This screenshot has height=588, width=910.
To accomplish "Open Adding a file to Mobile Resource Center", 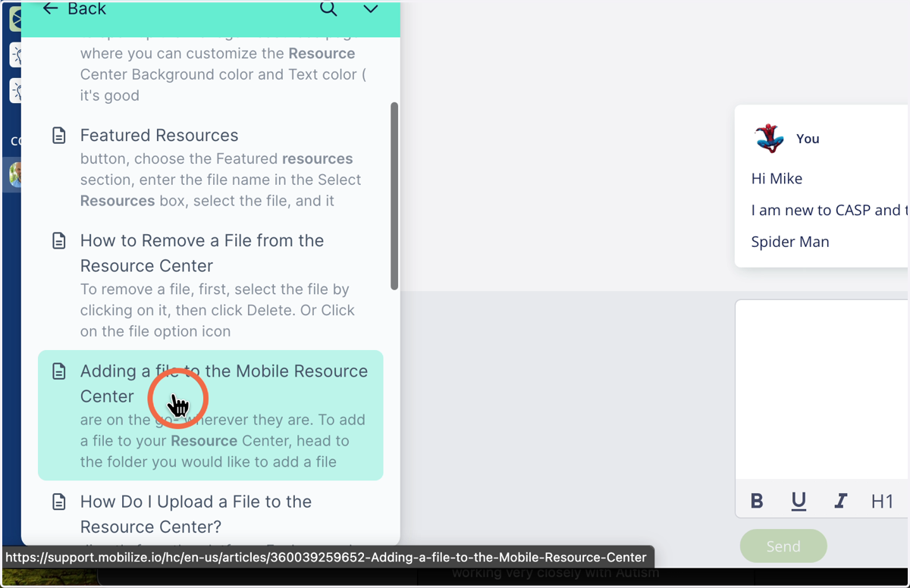I will (210, 415).
